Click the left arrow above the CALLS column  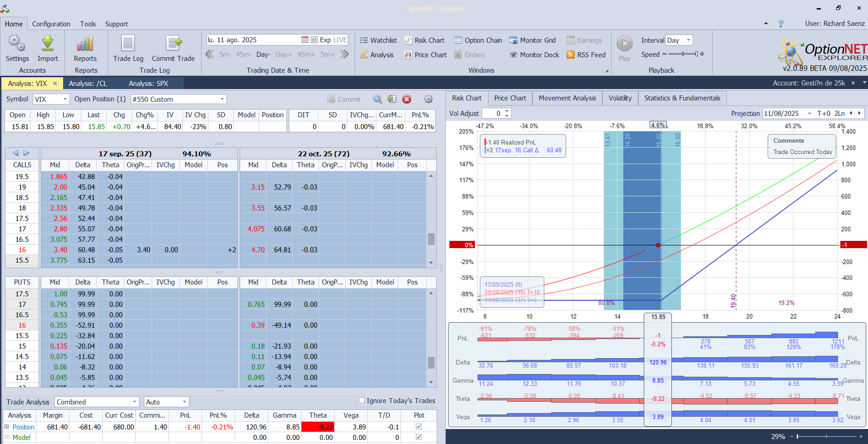15,153
